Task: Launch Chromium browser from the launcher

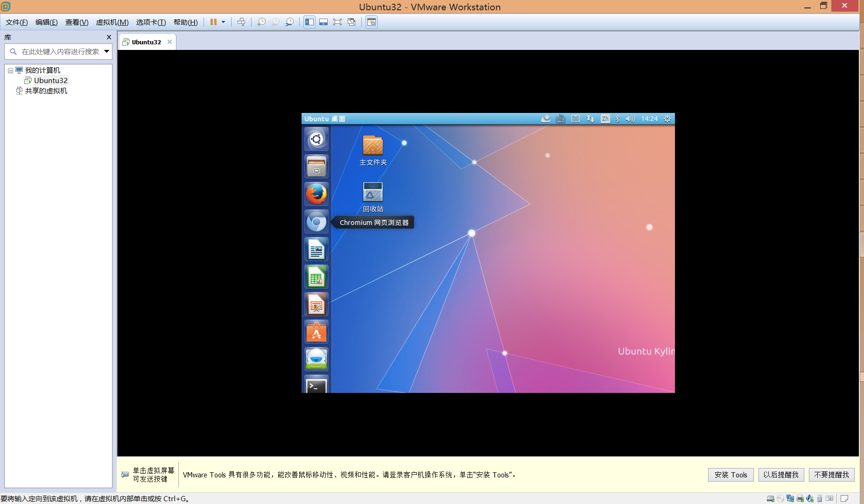Action: coord(316,222)
